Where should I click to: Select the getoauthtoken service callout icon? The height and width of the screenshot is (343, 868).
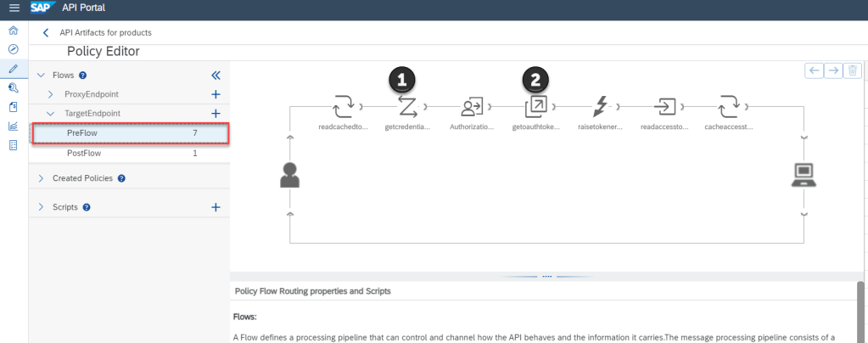536,107
